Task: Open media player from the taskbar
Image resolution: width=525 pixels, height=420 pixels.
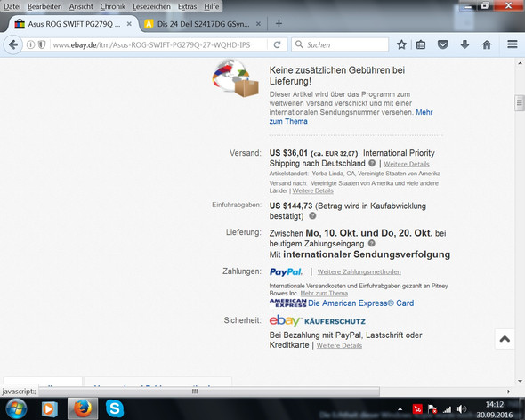Action: (49, 409)
